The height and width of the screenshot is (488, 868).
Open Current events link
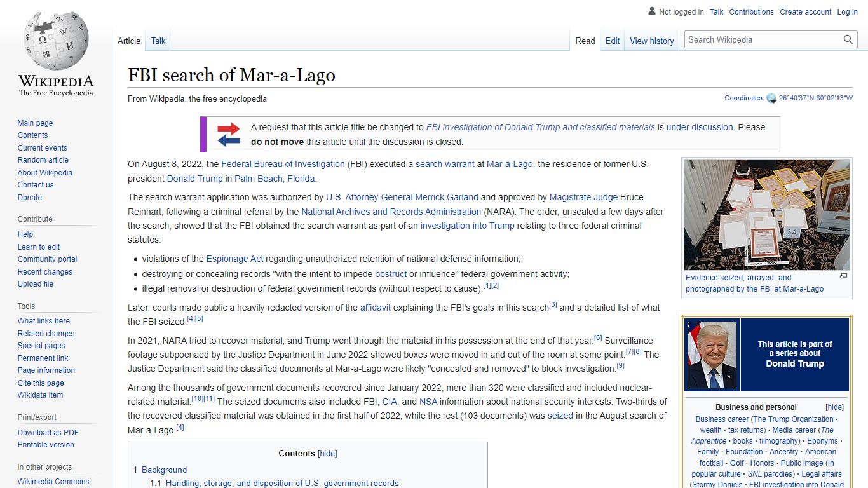tap(42, 148)
